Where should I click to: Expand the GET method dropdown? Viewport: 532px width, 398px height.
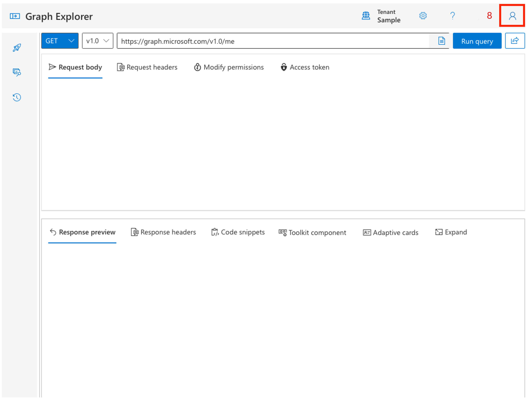[60, 41]
